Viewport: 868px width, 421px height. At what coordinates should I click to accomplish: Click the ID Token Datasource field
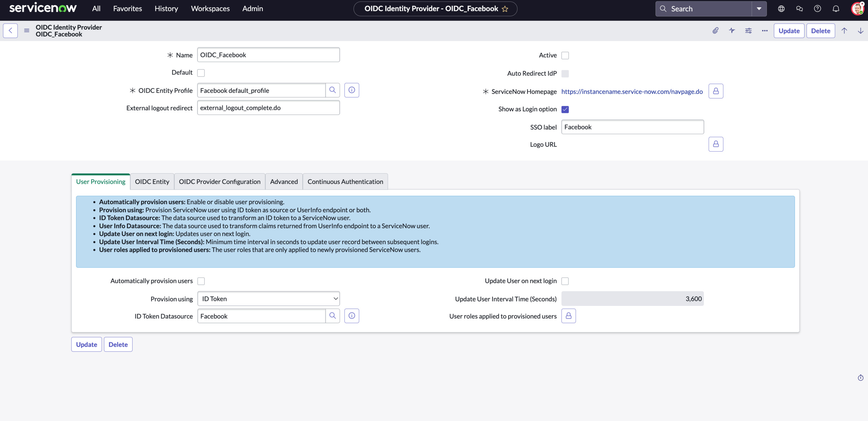261,316
